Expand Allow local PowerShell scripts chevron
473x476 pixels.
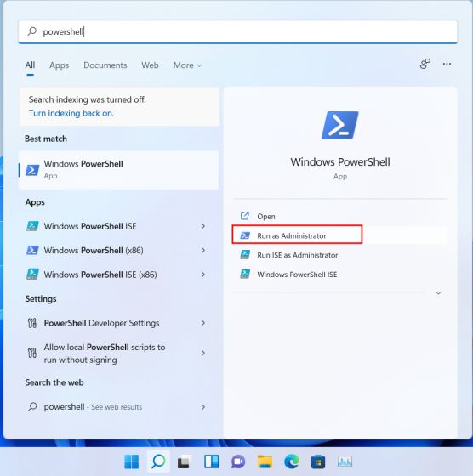tap(203, 353)
